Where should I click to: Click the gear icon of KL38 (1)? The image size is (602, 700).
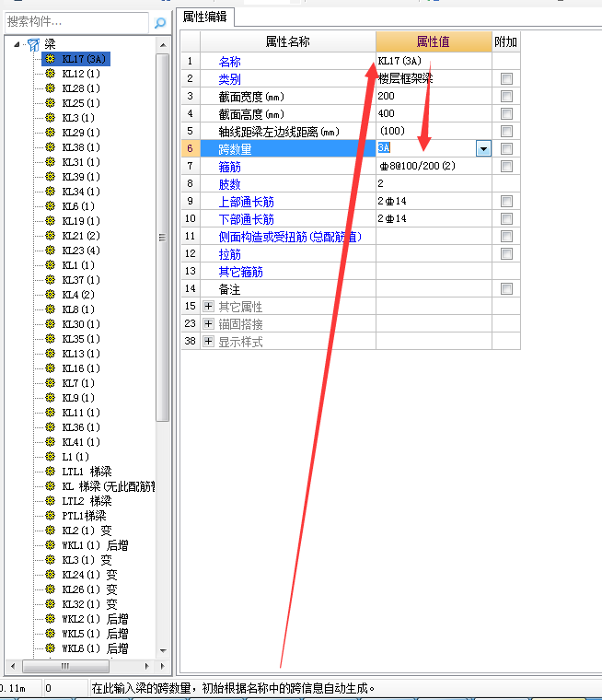point(51,146)
